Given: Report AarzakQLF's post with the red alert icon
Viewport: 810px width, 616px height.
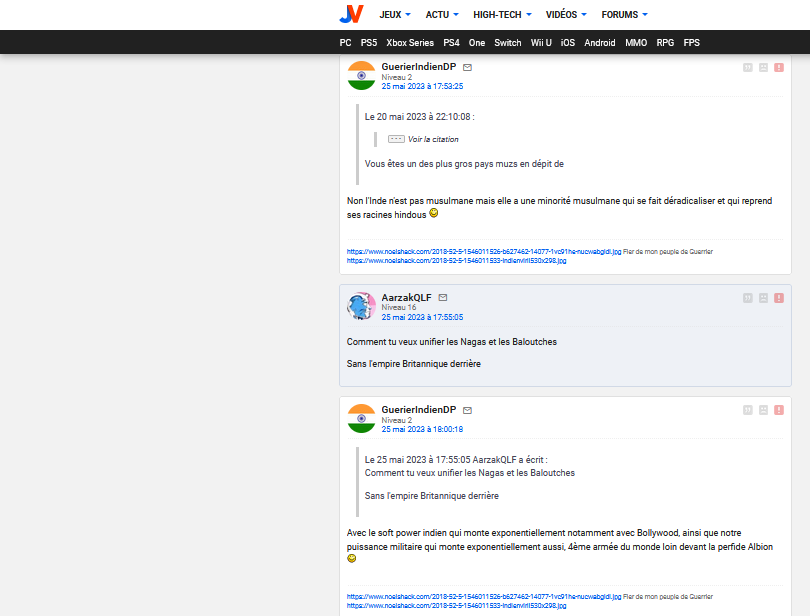Looking at the screenshot, I should coord(779,297).
